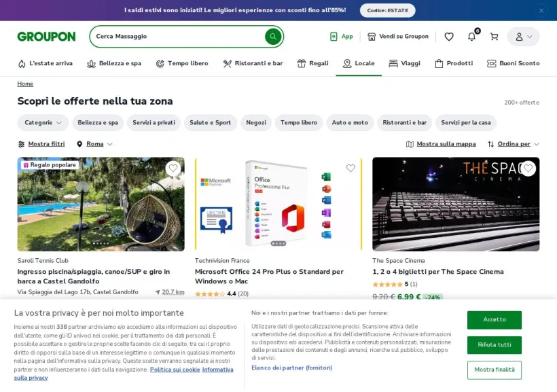
Task: Favorite the Saroli Tennis Club deal
Action: [173, 168]
